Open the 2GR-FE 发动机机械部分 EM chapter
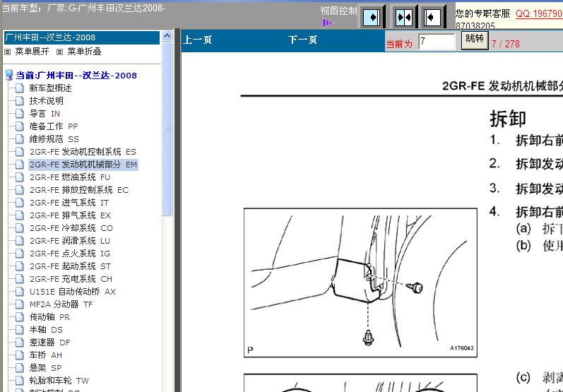 click(x=83, y=165)
